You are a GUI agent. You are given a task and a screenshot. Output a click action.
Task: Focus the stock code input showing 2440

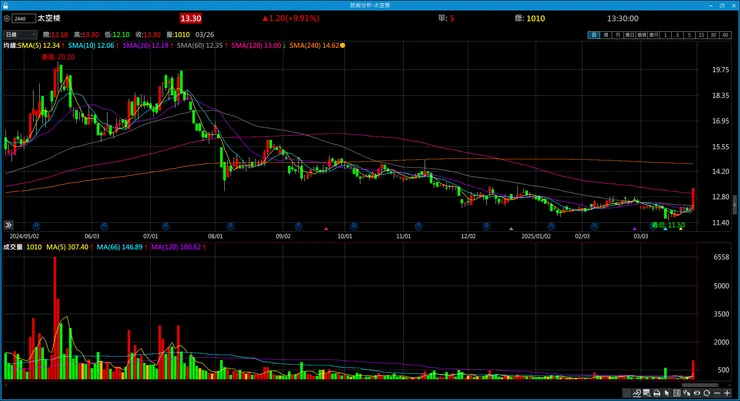tap(24, 18)
